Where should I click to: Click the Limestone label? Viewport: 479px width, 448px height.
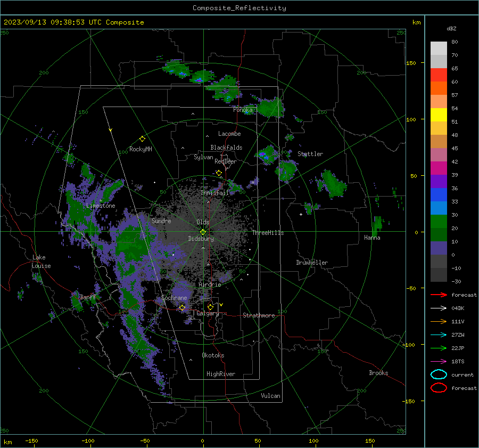(x=101, y=206)
